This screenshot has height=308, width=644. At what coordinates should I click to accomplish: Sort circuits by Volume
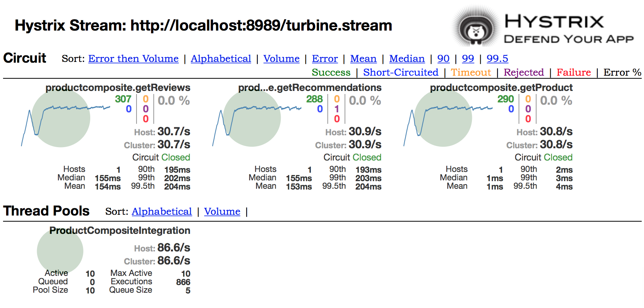coord(281,58)
